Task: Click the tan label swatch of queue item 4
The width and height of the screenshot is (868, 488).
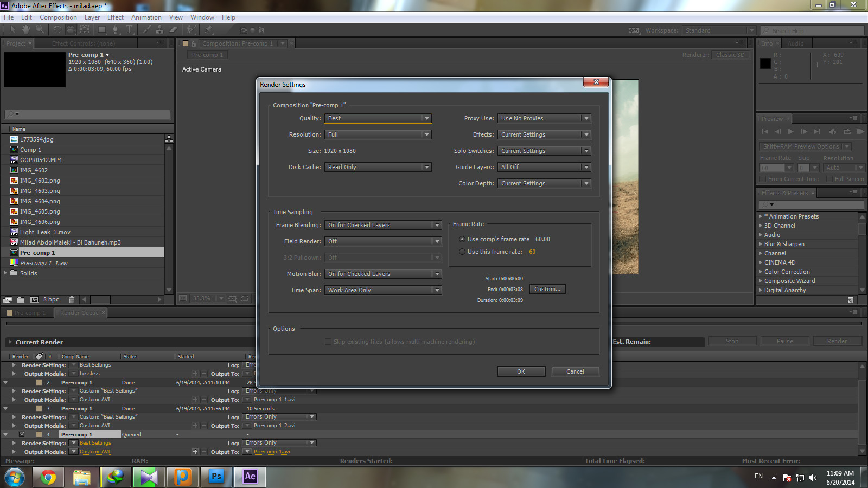Action: [x=39, y=434]
